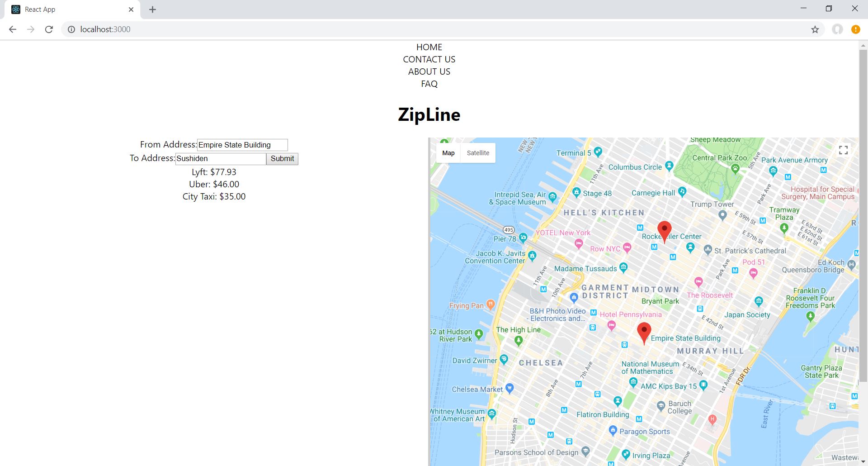The height and width of the screenshot is (466, 868).
Task: Select the Japan Society map icon
Action: 759,301
